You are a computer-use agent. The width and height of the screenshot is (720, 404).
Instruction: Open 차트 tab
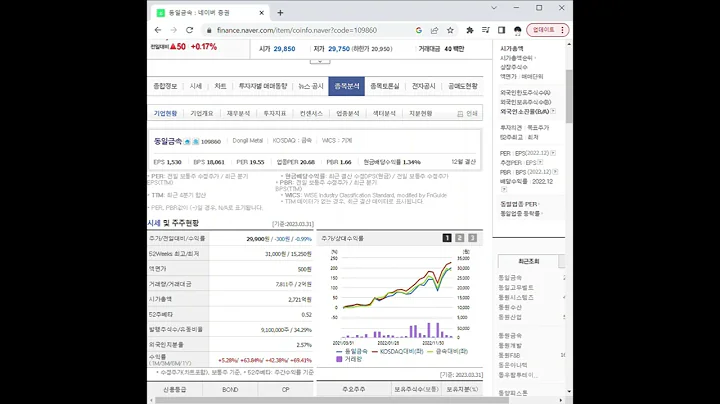click(x=220, y=86)
